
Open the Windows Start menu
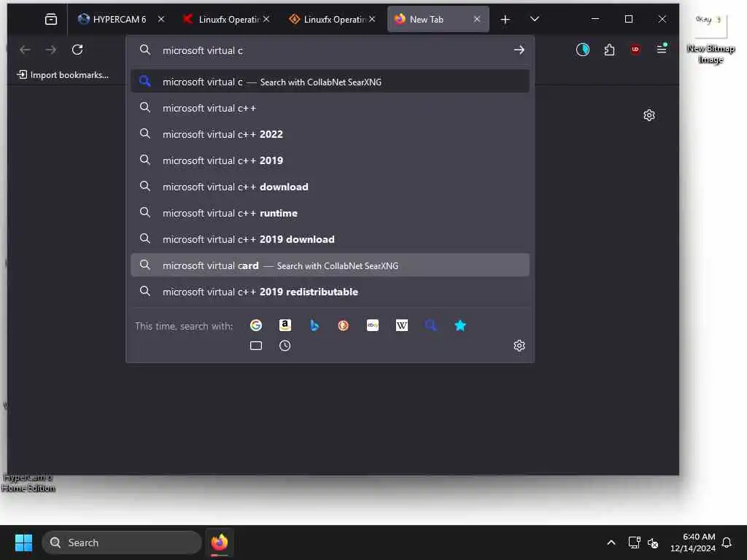pyautogui.click(x=23, y=542)
